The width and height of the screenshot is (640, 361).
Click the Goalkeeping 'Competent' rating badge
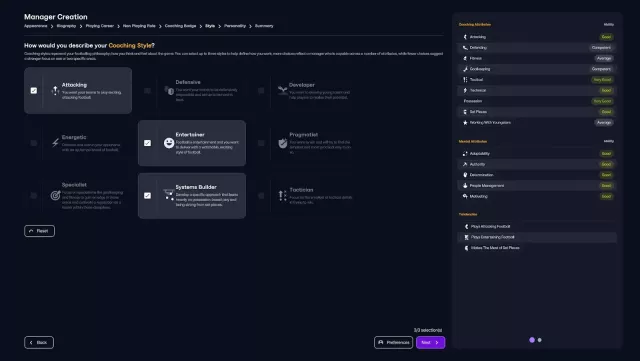tap(601, 69)
